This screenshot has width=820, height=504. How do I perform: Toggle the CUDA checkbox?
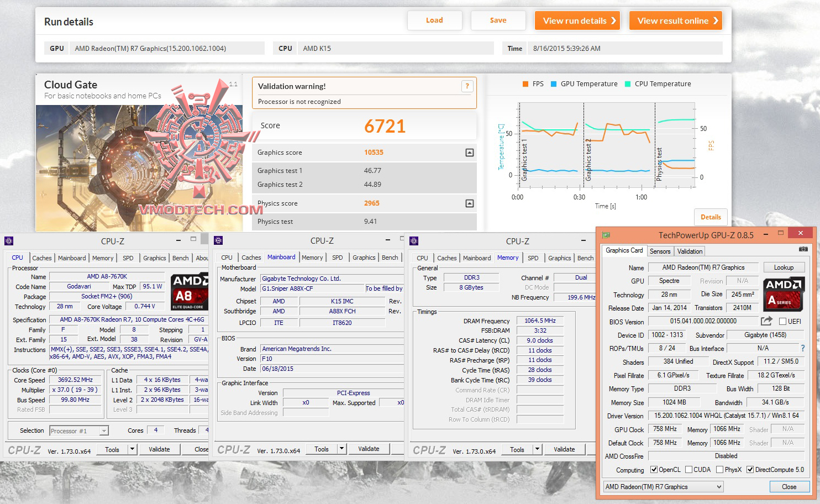click(x=688, y=470)
